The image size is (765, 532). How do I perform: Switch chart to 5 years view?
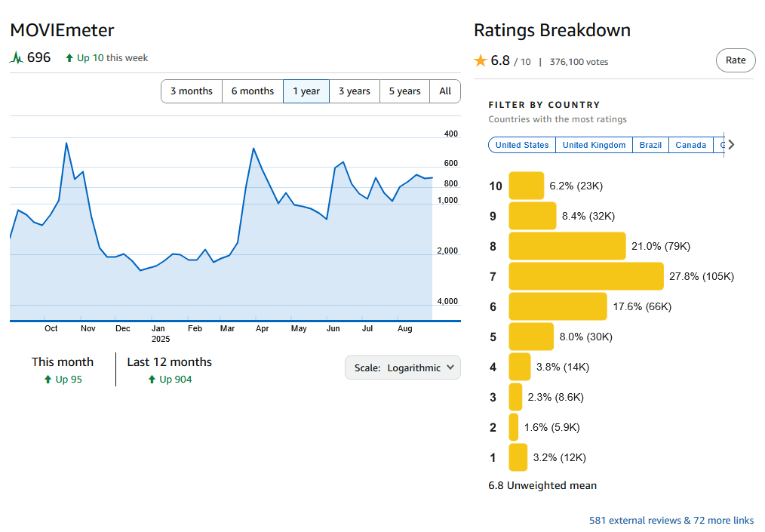pos(405,91)
